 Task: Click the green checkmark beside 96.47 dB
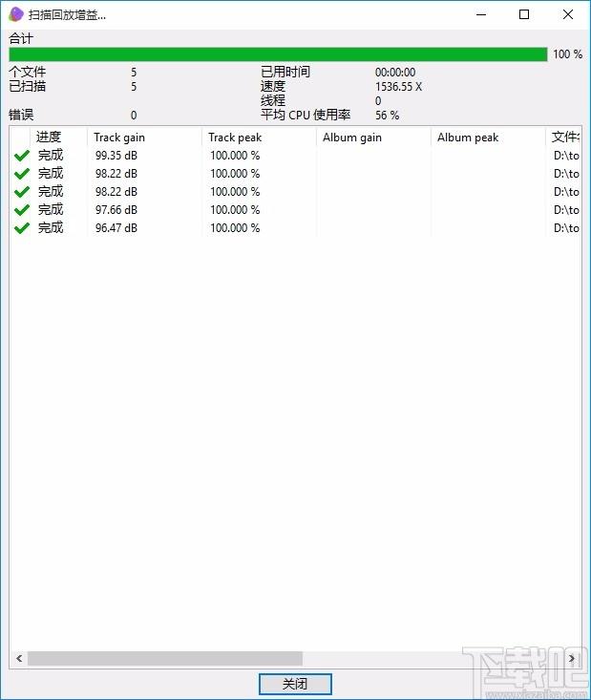(21, 228)
